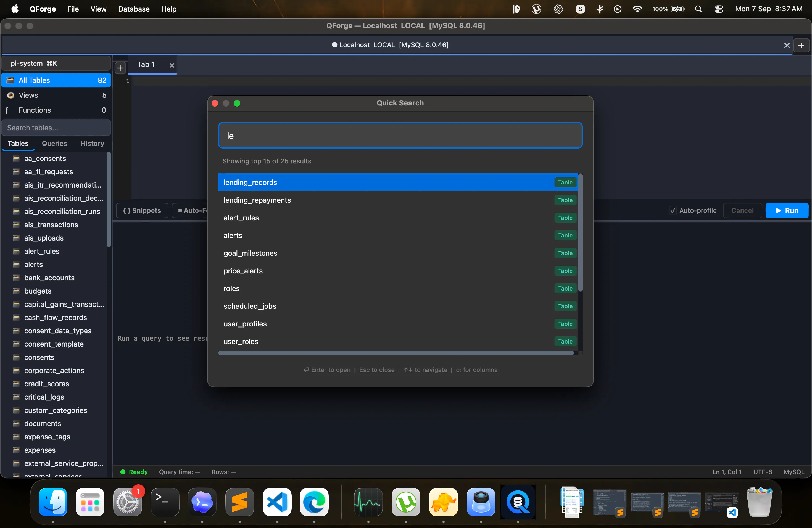Click table icon beside corporate_actions
The image size is (812, 528).
tap(16, 371)
